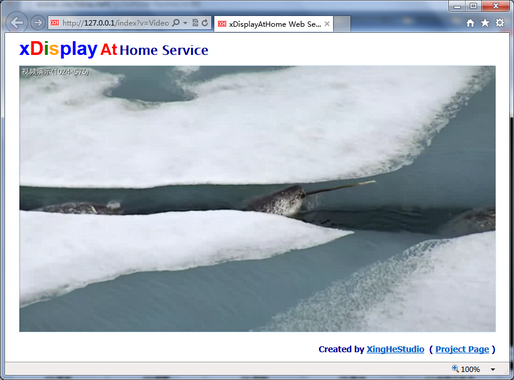Click the URL address field

115,23
